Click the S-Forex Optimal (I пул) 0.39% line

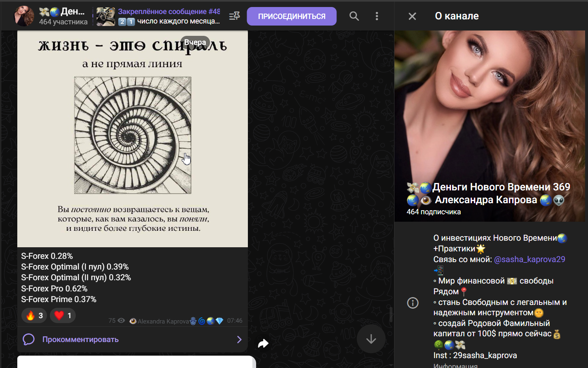(75, 267)
